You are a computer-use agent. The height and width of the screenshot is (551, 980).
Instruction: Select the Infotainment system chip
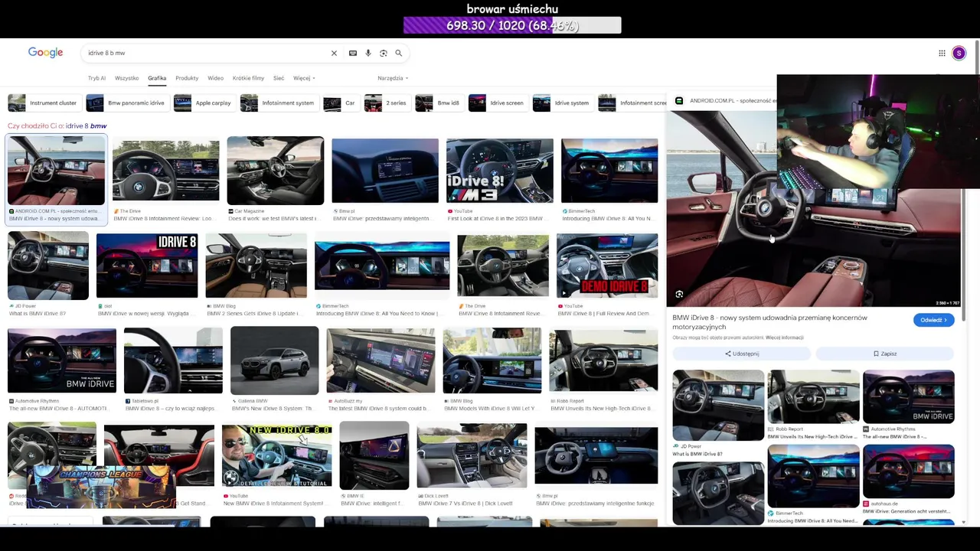[x=278, y=103]
